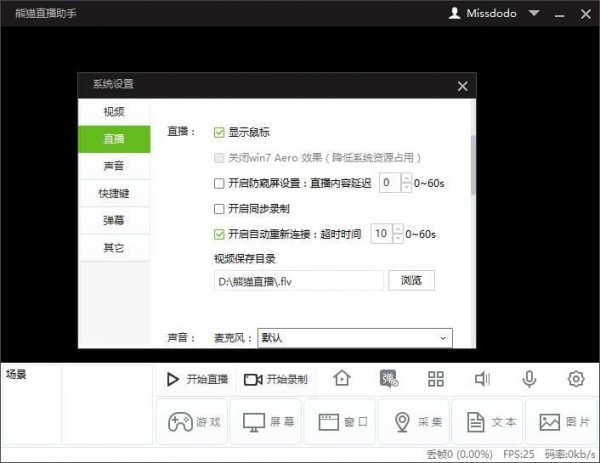Viewport: 600px width, 463px height.
Task: Toggle the microphone icon
Action: pos(529,379)
